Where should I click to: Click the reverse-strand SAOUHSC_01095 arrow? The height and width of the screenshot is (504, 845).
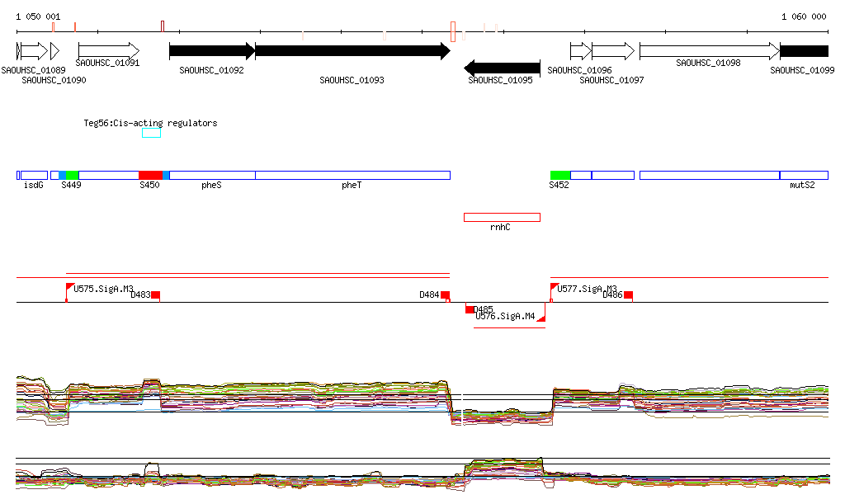tap(502, 68)
